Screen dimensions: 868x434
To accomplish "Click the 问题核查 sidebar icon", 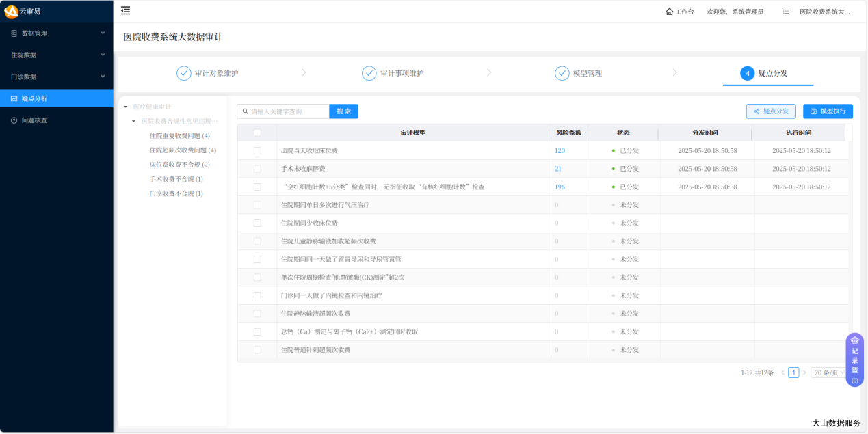I will [x=14, y=120].
